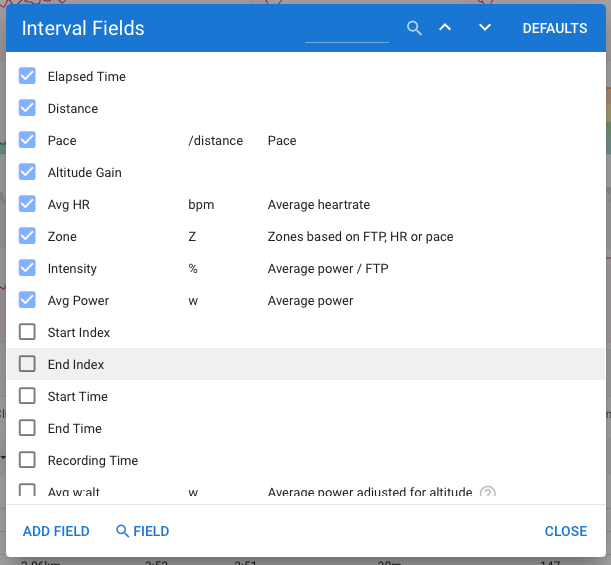Uncheck the Altitude Gain checkbox
611x565 pixels.
tap(27, 172)
